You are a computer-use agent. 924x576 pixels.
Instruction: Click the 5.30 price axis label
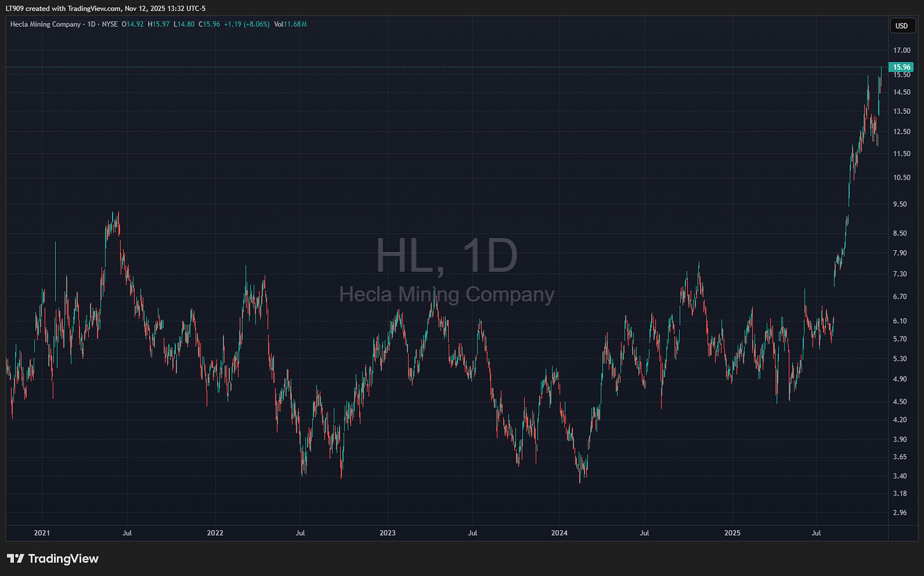click(x=900, y=359)
